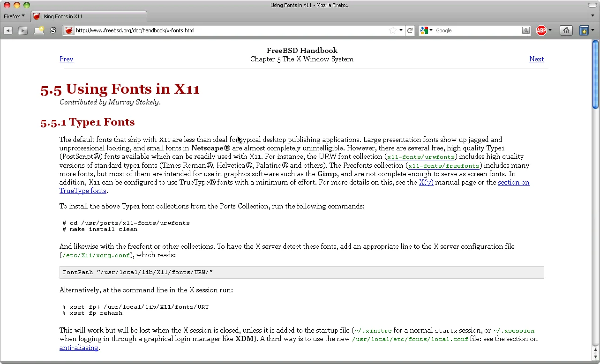Bookmark this page with the star icon
Viewport: 600px width, 364px height.
(x=392, y=30)
